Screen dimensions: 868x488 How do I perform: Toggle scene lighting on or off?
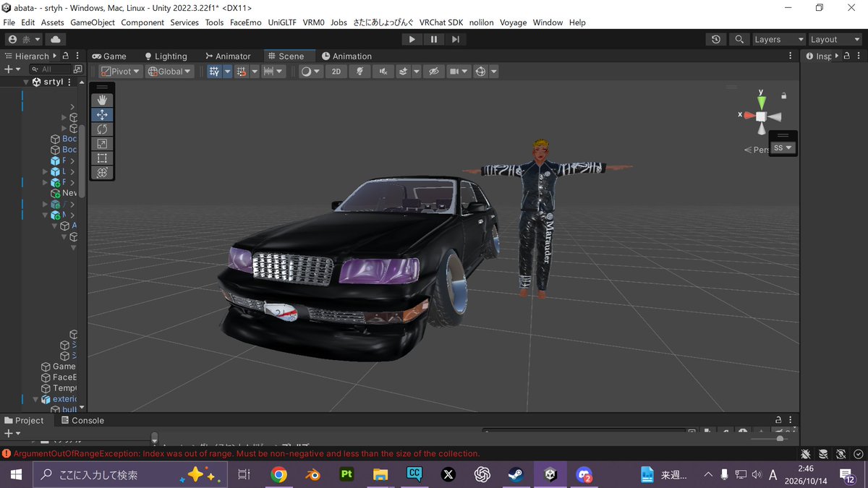(359, 71)
